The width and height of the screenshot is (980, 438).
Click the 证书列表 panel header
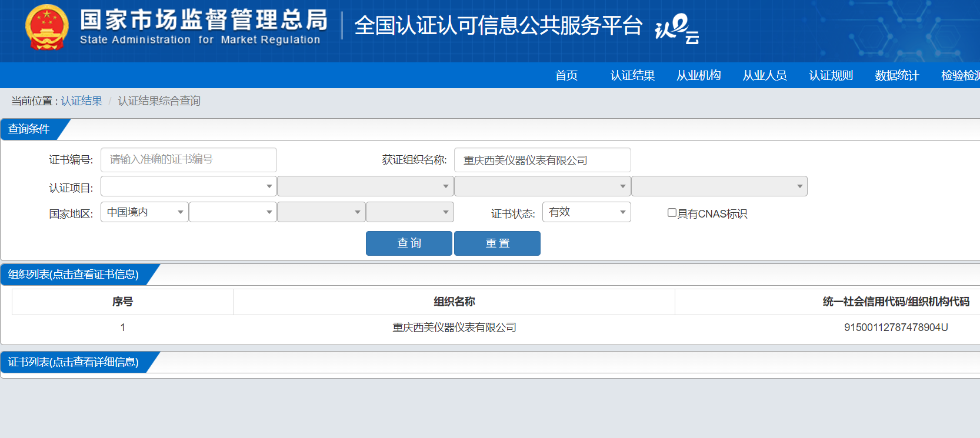(74, 362)
